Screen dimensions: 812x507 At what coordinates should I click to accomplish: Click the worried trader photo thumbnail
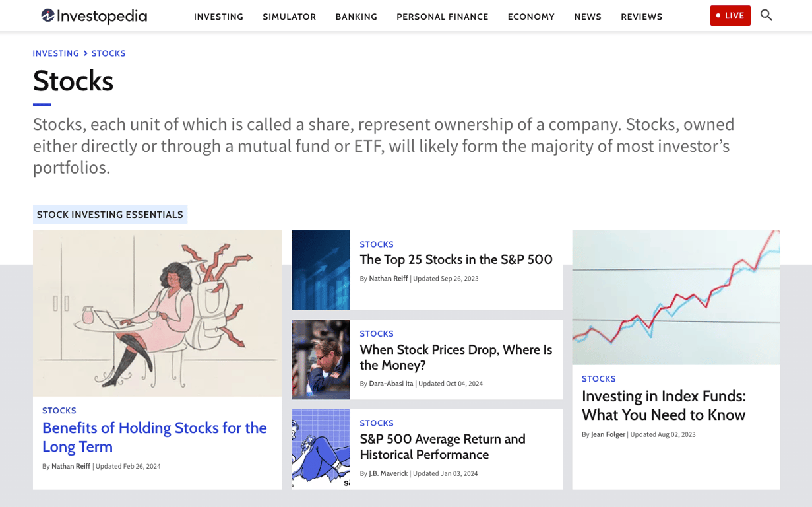tap(321, 359)
